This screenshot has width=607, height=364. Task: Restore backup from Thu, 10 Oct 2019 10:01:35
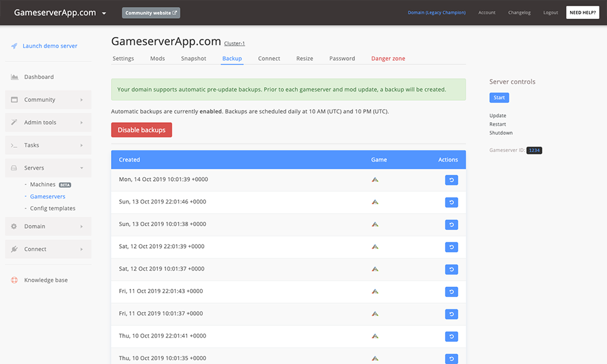coord(451,358)
